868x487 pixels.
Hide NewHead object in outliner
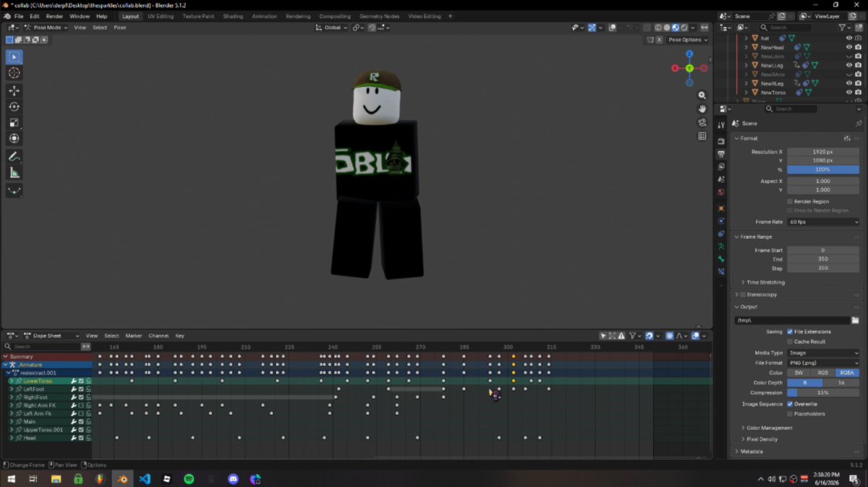(x=849, y=47)
